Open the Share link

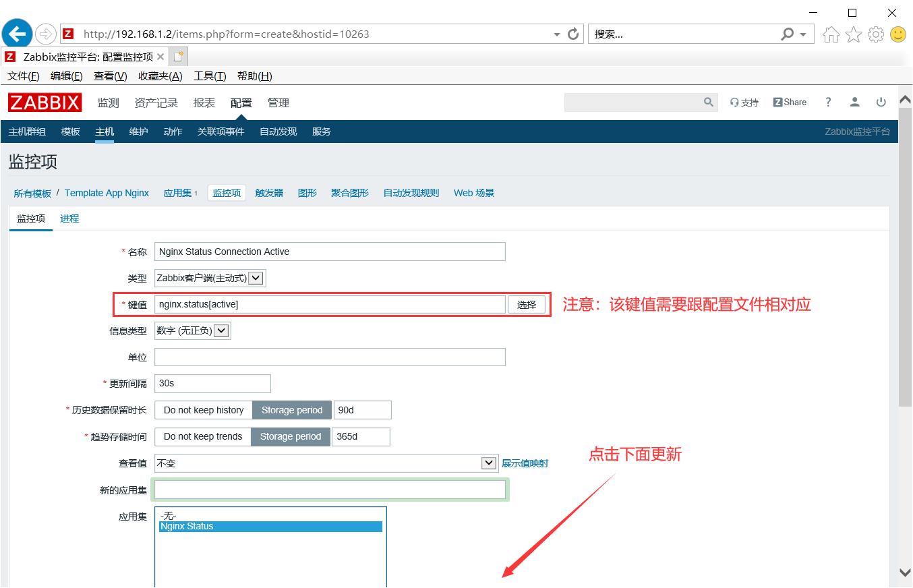click(x=790, y=102)
